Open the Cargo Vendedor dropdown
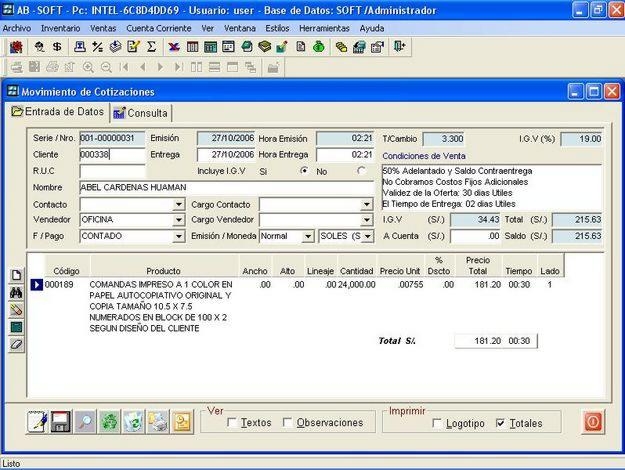Image resolution: width=625 pixels, height=470 pixels. click(x=366, y=220)
